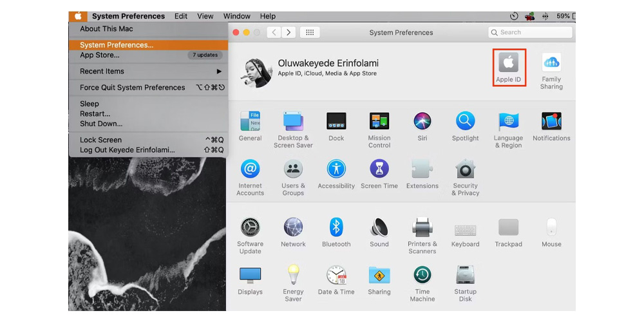Open Family Sharing settings
The image size is (644, 322).
tap(551, 71)
